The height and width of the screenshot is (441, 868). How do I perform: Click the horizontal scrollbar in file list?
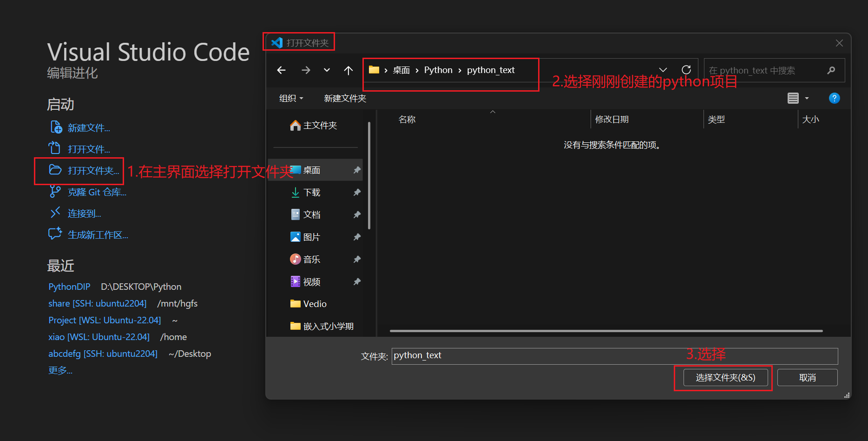(x=606, y=331)
